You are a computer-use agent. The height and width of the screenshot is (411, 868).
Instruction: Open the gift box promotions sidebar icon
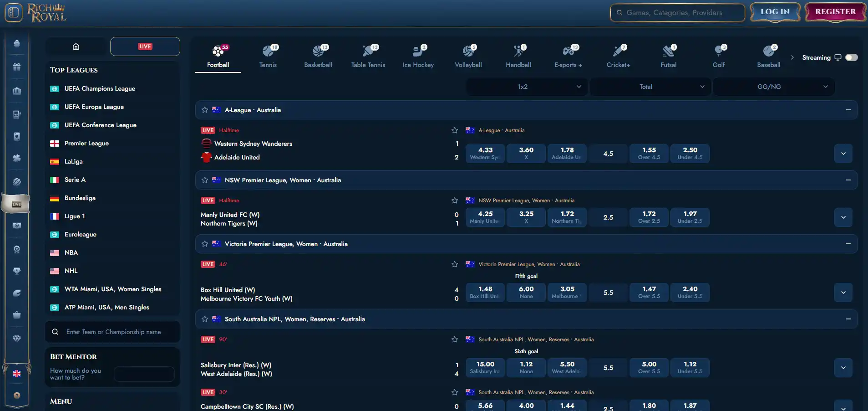point(17,67)
